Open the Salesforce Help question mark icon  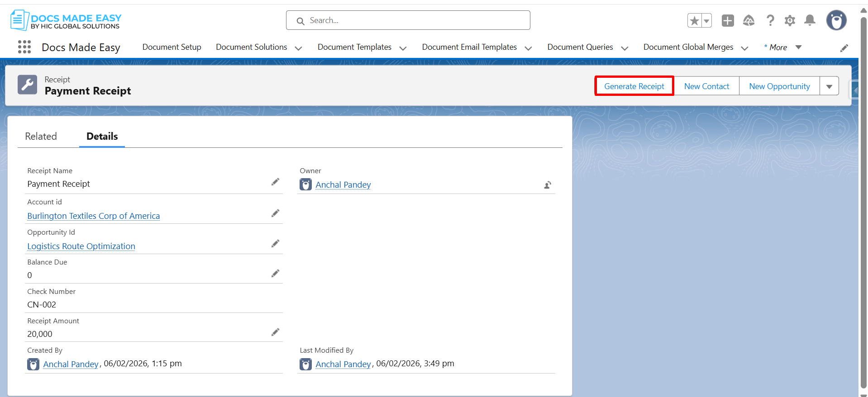point(770,20)
